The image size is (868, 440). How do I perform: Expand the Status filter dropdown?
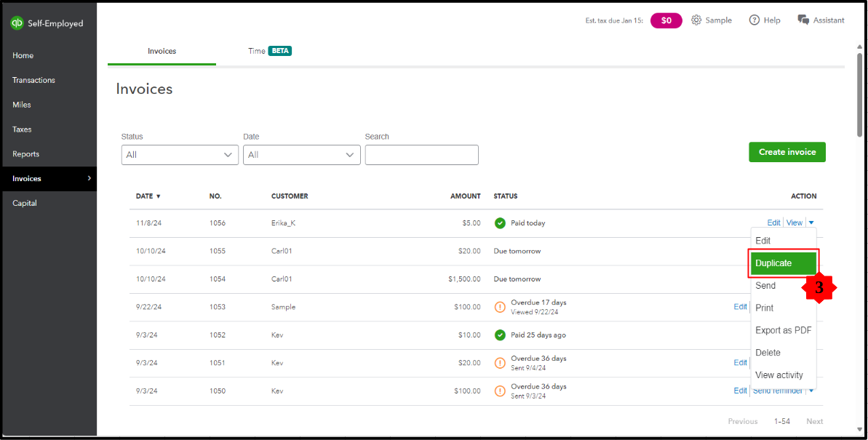pyautogui.click(x=180, y=155)
